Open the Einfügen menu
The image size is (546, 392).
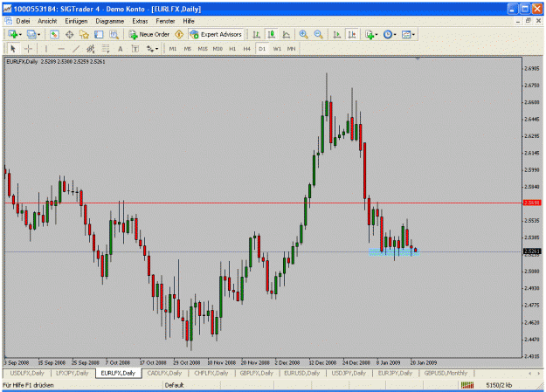coord(76,21)
